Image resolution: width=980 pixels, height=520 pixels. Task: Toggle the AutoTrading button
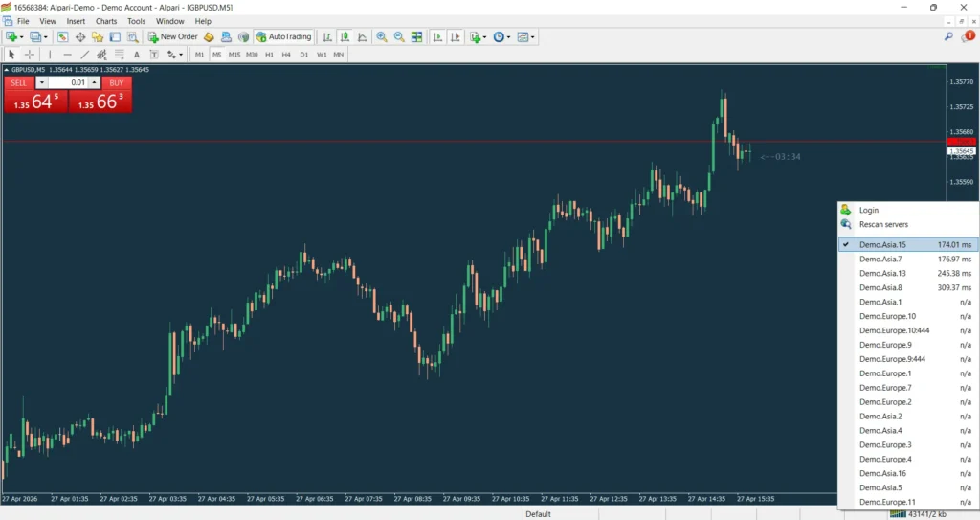click(283, 37)
